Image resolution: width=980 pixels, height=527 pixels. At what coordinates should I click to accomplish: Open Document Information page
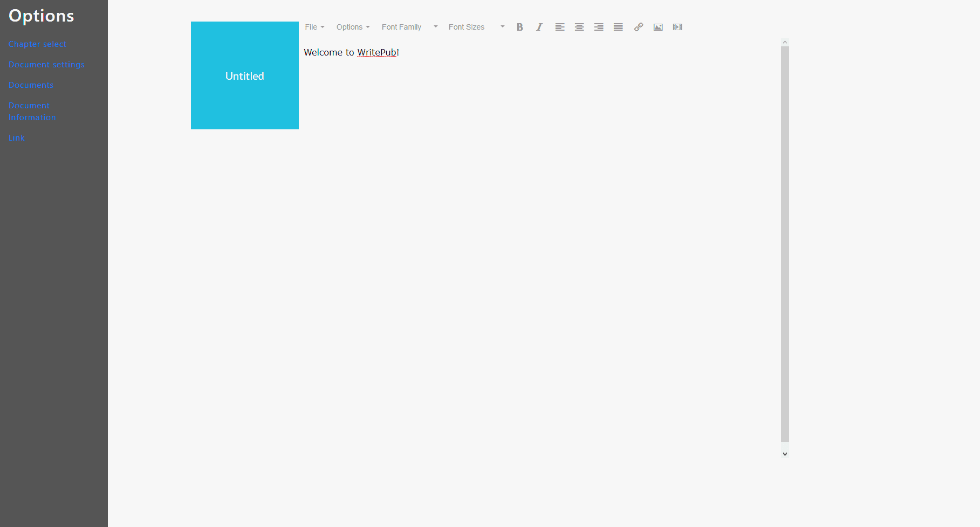32,112
